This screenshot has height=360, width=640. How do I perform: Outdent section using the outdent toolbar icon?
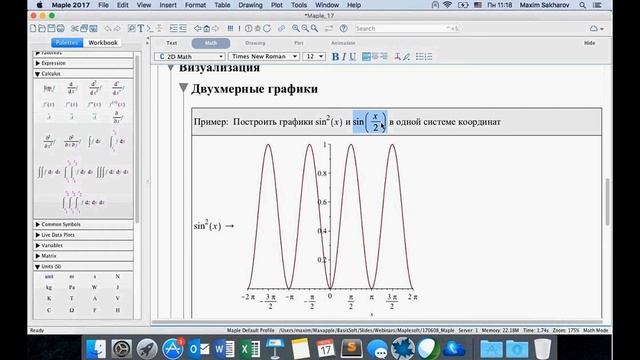pos(183,28)
